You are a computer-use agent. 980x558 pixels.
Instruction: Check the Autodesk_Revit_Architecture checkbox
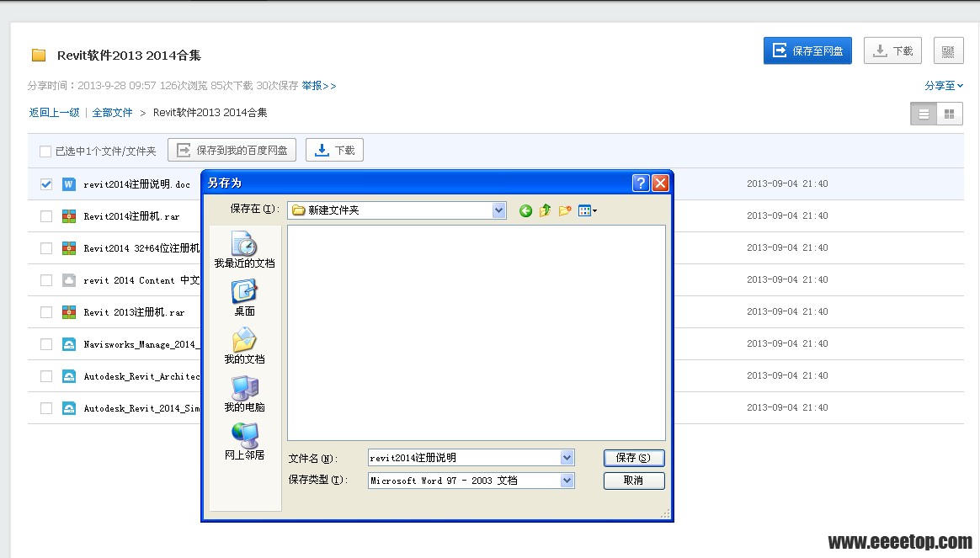point(46,376)
